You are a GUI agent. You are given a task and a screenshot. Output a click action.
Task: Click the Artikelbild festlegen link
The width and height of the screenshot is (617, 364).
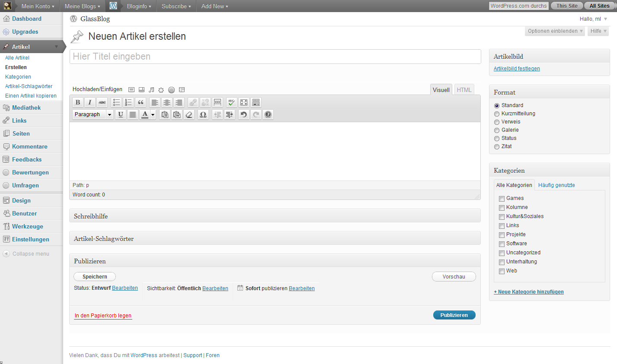(517, 69)
